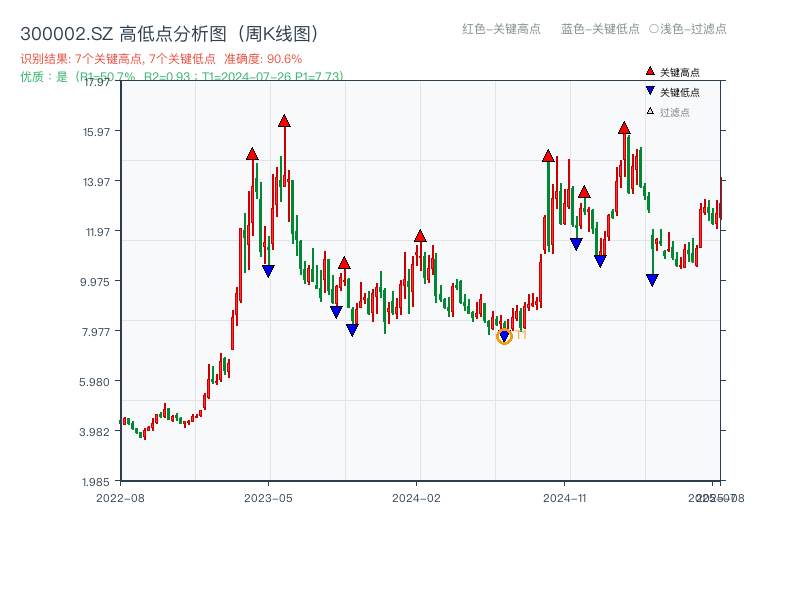Click the orange circled filter point on the chart
The width and height of the screenshot is (800, 600).
[505, 337]
